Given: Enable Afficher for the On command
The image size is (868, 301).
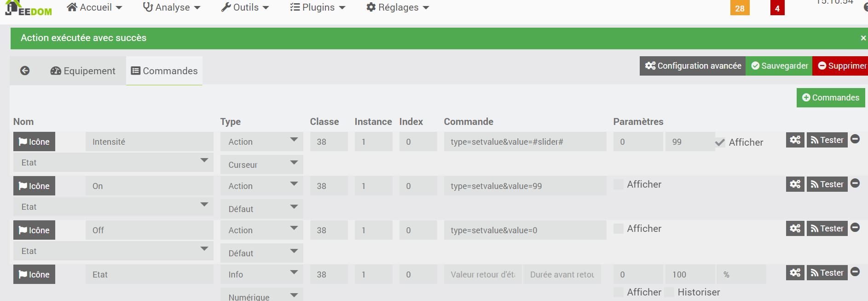Looking at the screenshot, I should coord(619,184).
